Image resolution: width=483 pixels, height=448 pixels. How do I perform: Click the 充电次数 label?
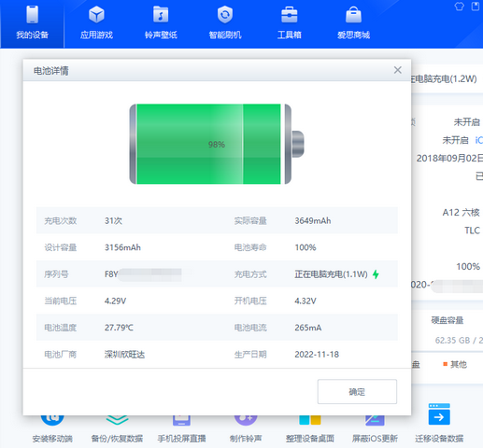coord(61,220)
